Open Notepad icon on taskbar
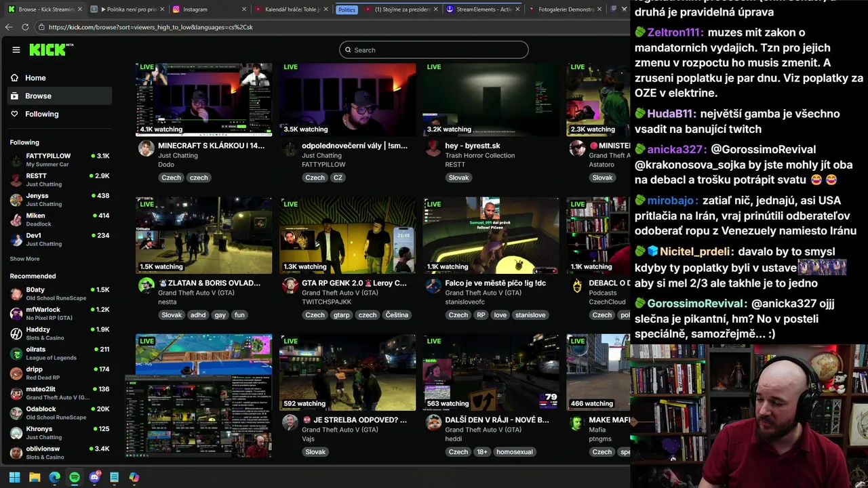Screen dimensions: 868x488 click(114, 477)
